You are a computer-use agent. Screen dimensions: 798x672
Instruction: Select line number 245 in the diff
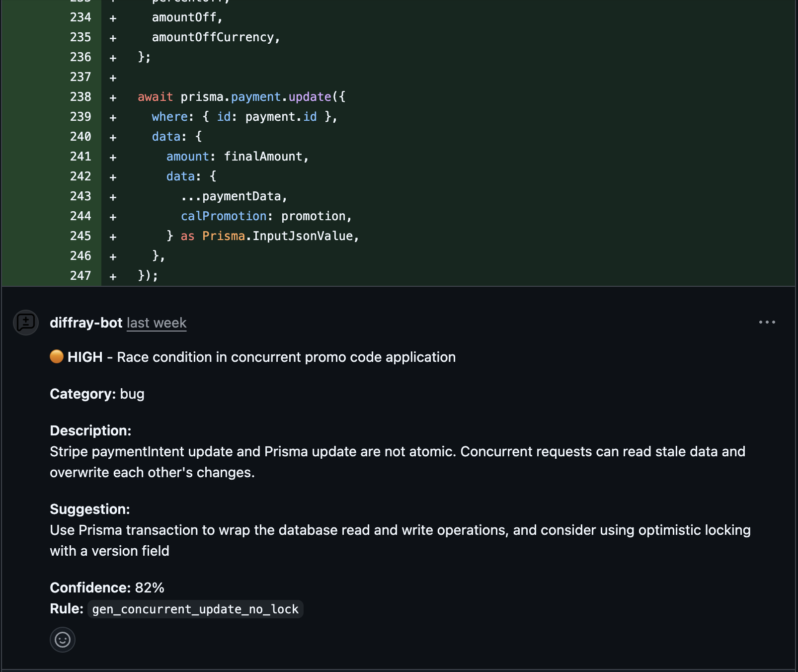(x=80, y=236)
